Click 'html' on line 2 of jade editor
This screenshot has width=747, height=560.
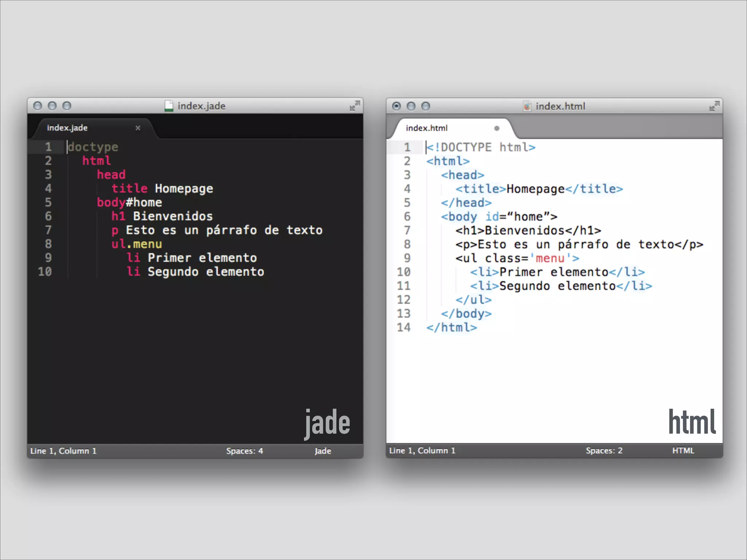pyautogui.click(x=97, y=161)
